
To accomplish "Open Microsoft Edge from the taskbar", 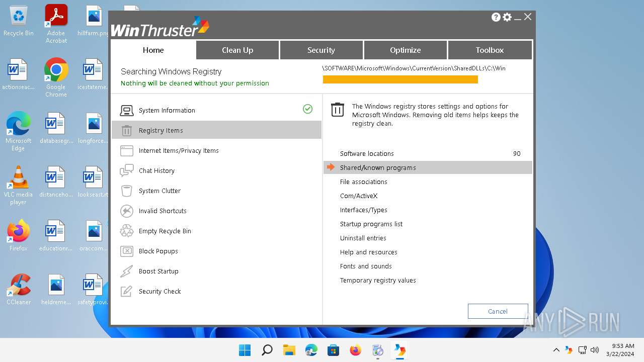I will click(311, 350).
